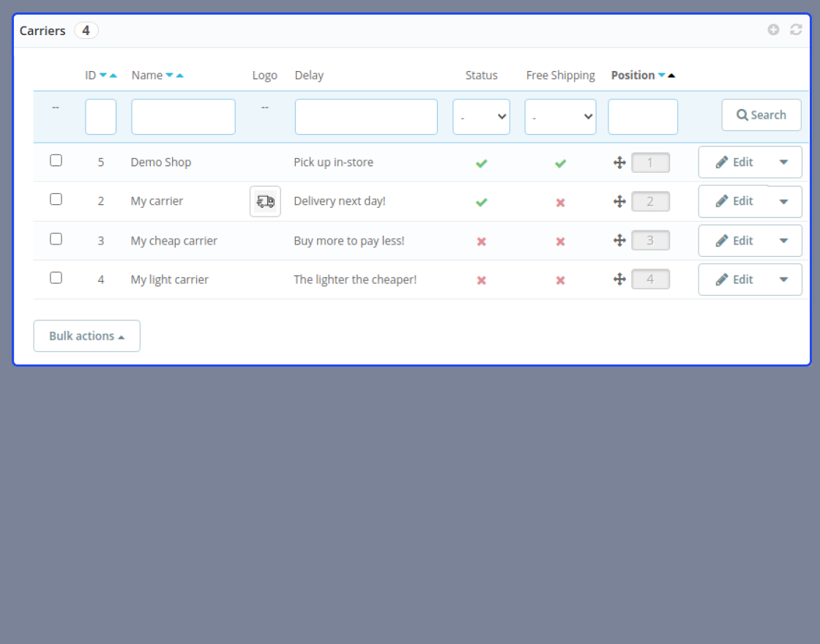Image resolution: width=820 pixels, height=644 pixels.
Task: Click position box 3 for My cheap carrier
Action: 651,241
